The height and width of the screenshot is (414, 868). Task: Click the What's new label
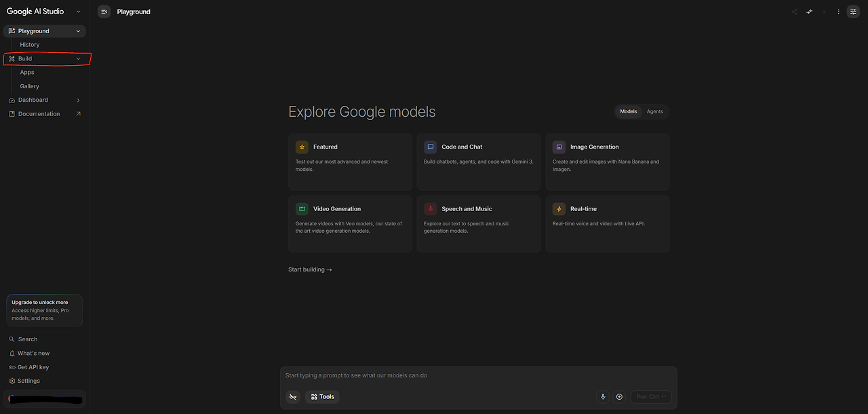(x=33, y=354)
